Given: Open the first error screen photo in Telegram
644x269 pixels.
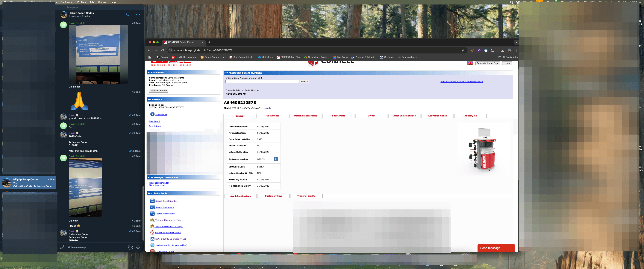Looking at the screenshot, I should point(98,54).
